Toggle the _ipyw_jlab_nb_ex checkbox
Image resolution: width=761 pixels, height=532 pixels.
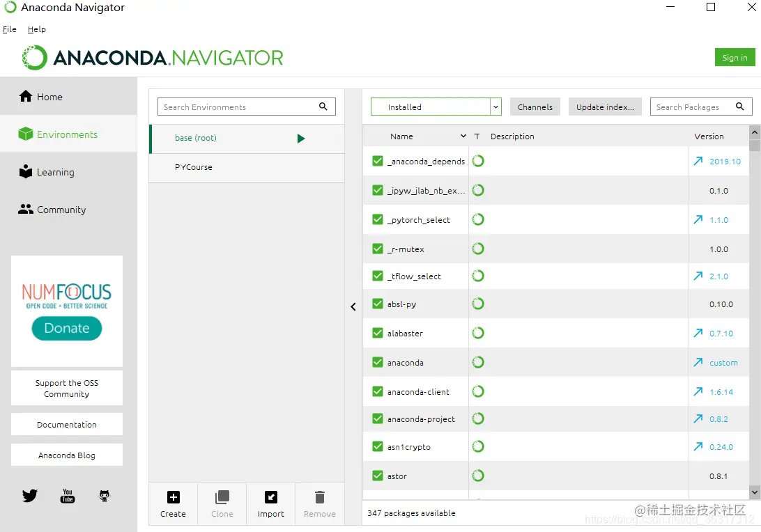click(x=378, y=190)
